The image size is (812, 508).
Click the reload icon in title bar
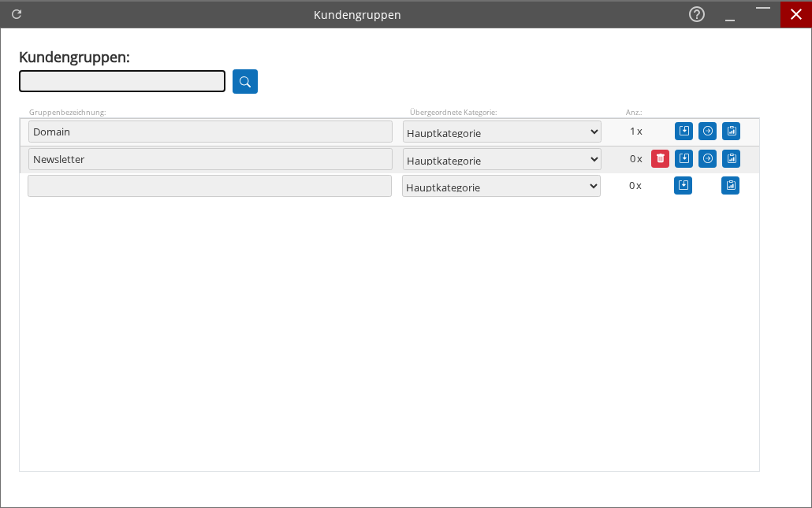click(x=17, y=14)
